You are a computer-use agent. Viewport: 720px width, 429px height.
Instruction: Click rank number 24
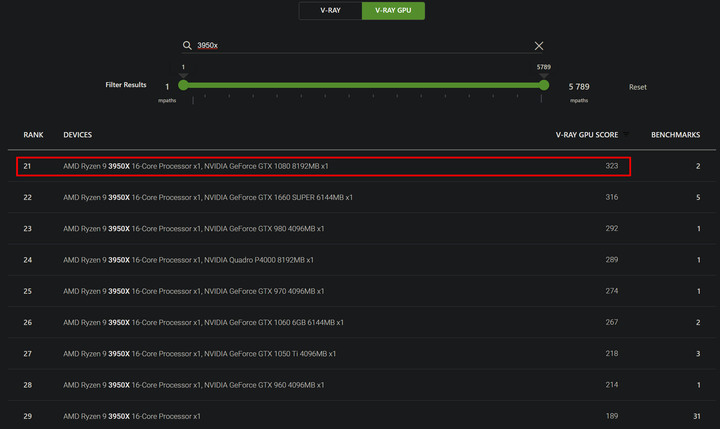(28, 260)
